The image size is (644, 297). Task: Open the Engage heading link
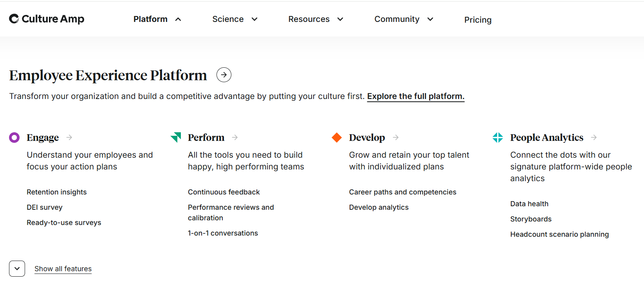click(43, 137)
